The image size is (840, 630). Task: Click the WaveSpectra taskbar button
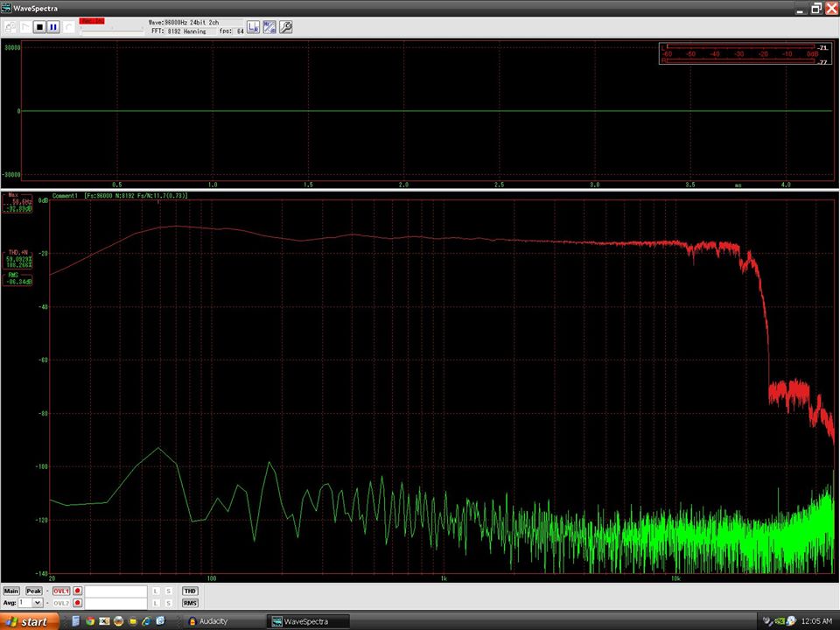[x=308, y=621]
